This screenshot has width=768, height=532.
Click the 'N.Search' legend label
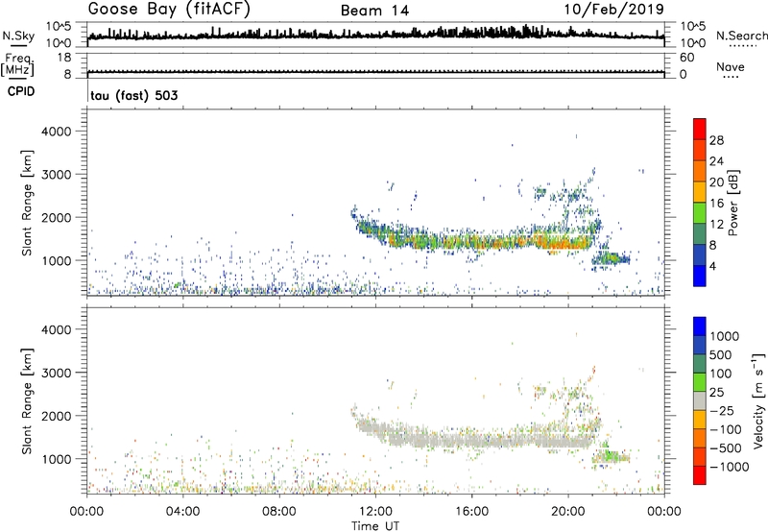coord(741,36)
